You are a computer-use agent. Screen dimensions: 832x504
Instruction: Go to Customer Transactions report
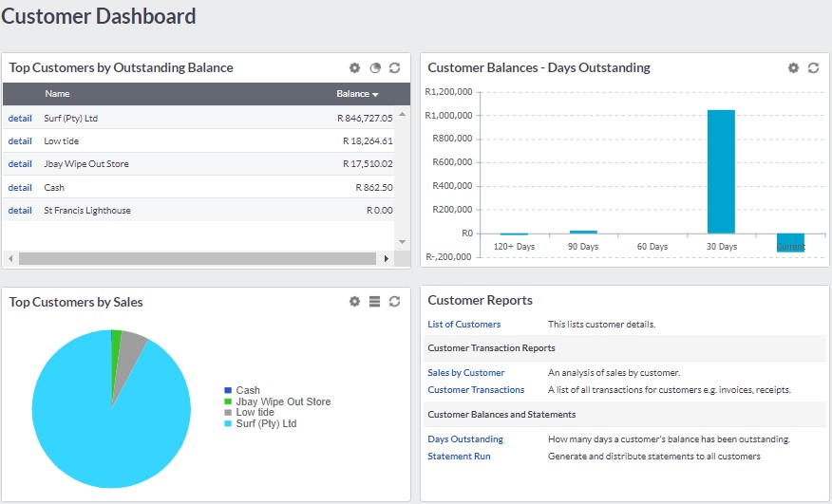tap(476, 390)
